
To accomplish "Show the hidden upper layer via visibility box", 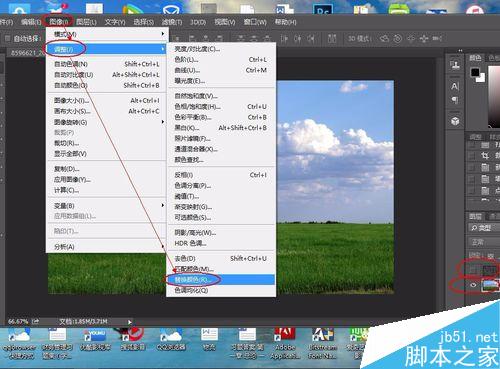I will 472,270.
